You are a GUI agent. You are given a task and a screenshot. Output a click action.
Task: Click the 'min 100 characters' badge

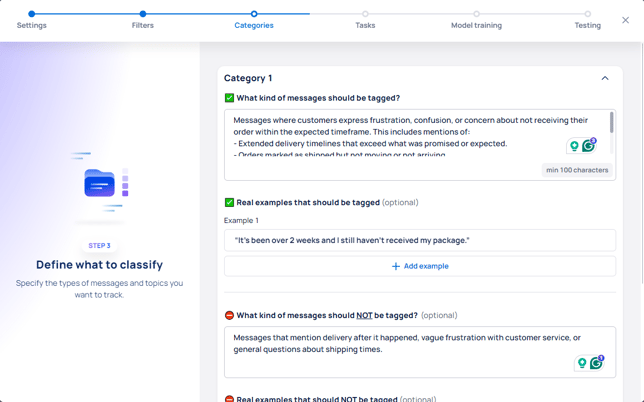point(577,170)
